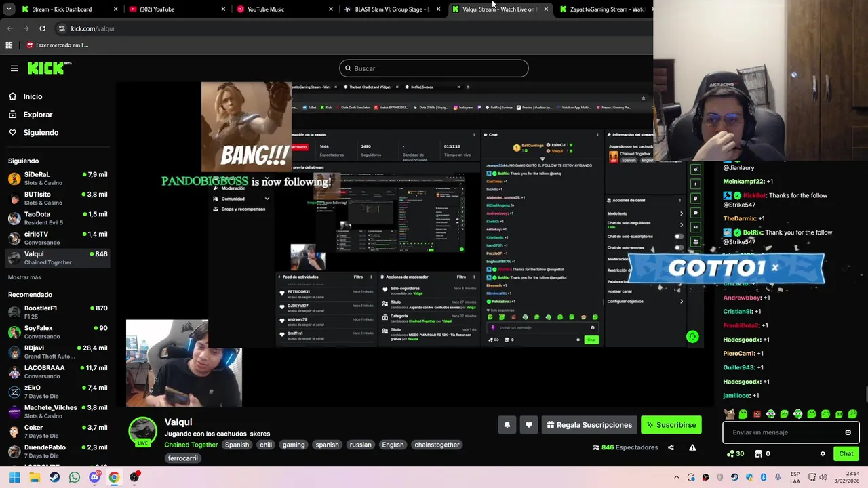Click the Suscribirse button
868x488 pixels.
[671, 425]
